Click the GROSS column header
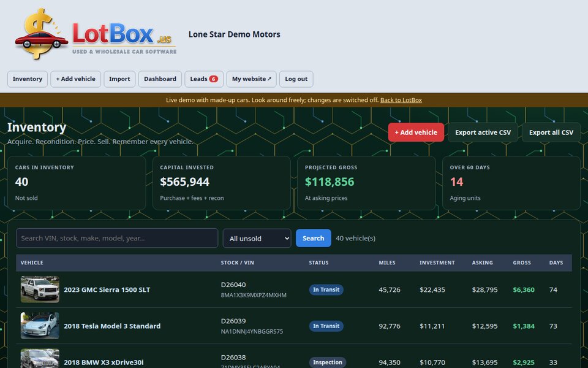The image size is (588, 368). pyautogui.click(x=522, y=263)
